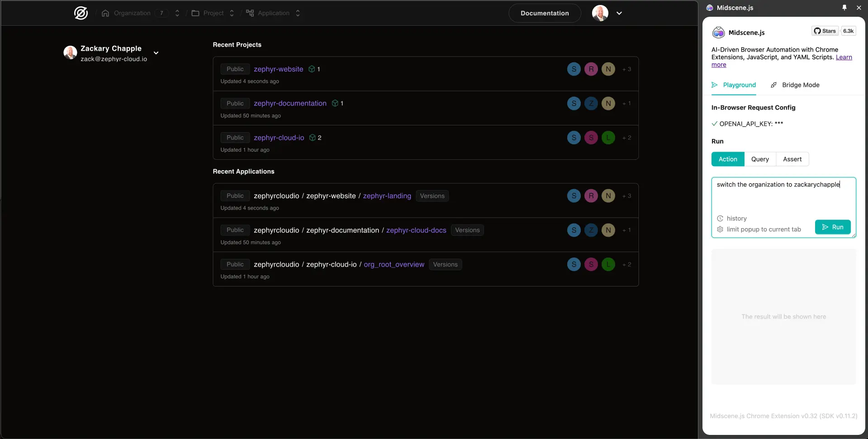Pin the Midscene.js side panel
The image size is (868, 439).
click(844, 8)
